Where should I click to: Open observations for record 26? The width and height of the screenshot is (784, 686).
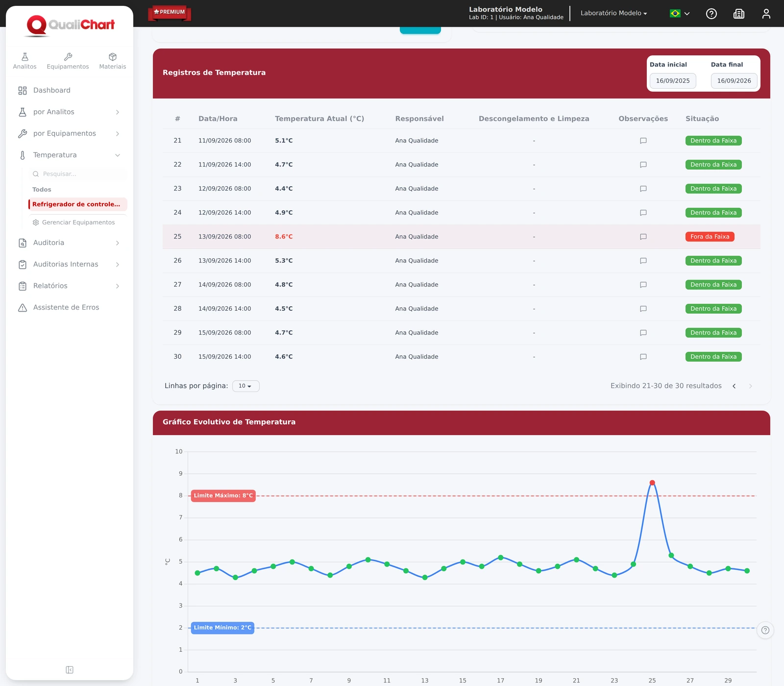click(643, 261)
